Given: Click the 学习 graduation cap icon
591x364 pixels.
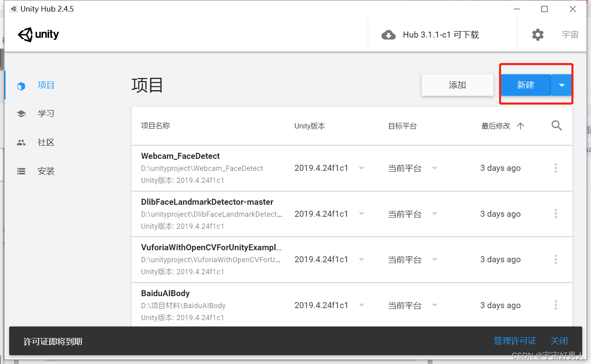Looking at the screenshot, I should (x=21, y=114).
